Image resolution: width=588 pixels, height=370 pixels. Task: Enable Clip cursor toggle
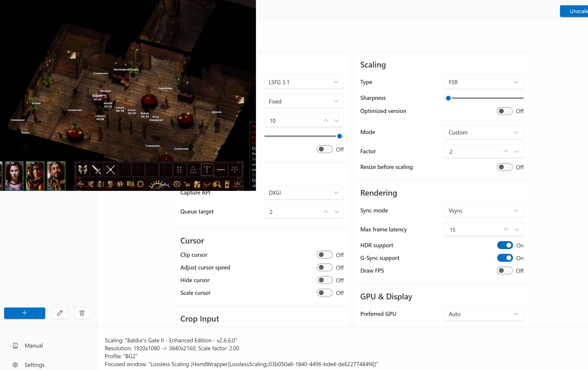[x=325, y=255]
